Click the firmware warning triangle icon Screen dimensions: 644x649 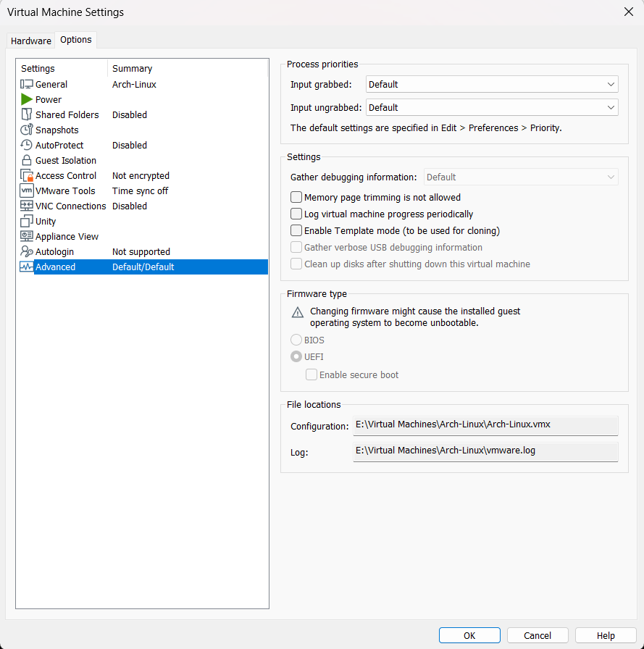(x=298, y=312)
